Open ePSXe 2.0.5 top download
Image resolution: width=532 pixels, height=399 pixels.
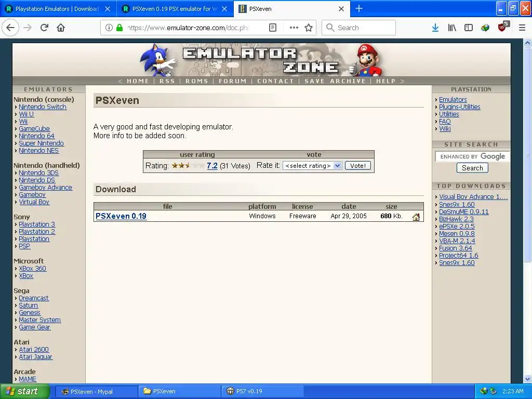pos(457,227)
